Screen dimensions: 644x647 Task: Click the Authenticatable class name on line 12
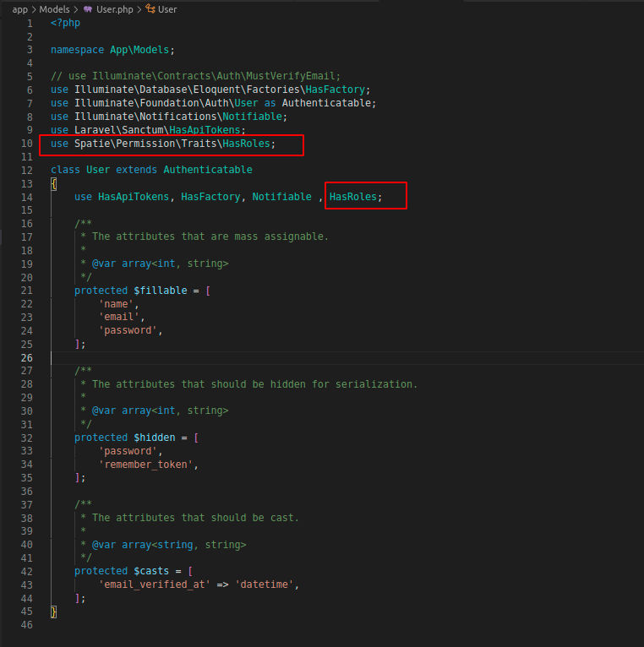(x=208, y=170)
